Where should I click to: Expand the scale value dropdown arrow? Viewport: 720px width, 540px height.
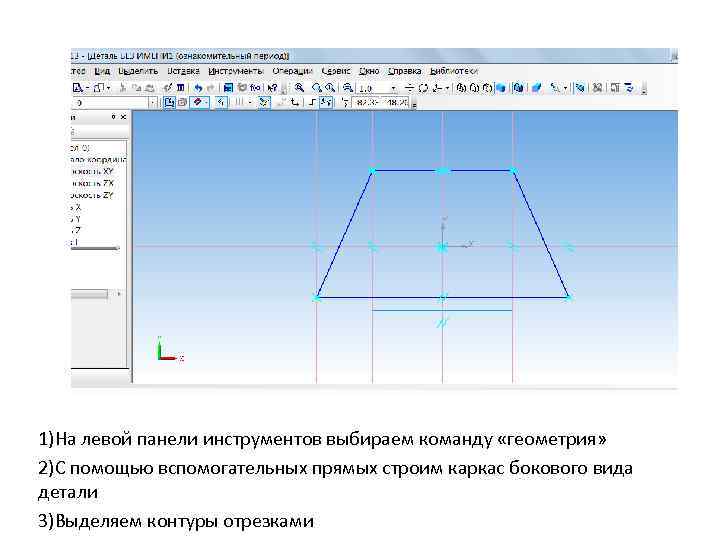pos(394,88)
